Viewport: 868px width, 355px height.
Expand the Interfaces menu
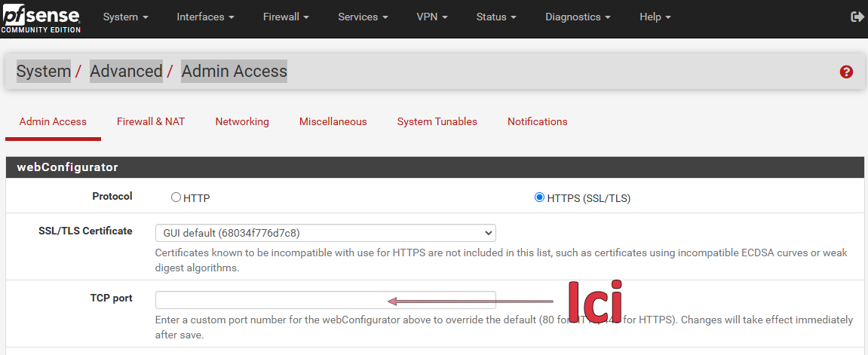(205, 17)
